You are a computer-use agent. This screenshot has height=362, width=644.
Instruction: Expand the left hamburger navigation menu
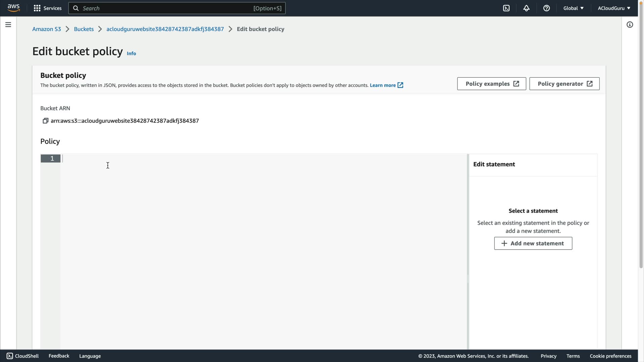pyautogui.click(x=8, y=25)
